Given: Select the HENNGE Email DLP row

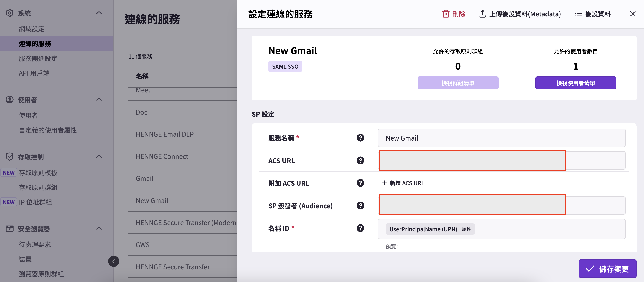Looking at the screenshot, I should (183, 134).
